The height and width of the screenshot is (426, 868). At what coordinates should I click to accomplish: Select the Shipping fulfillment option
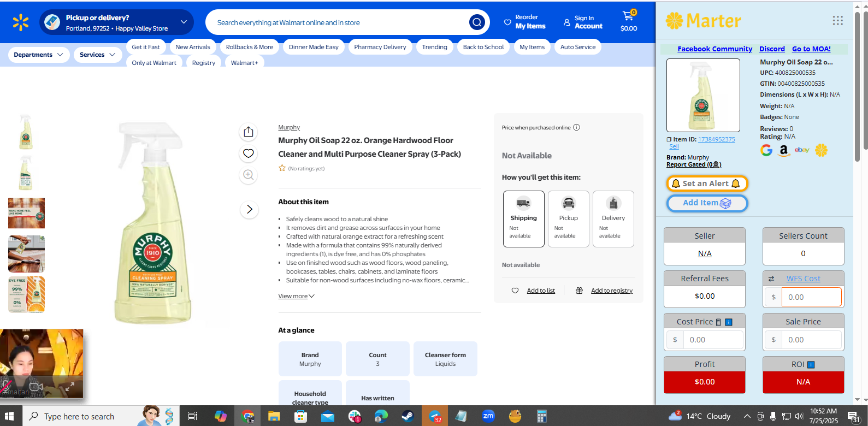click(523, 218)
